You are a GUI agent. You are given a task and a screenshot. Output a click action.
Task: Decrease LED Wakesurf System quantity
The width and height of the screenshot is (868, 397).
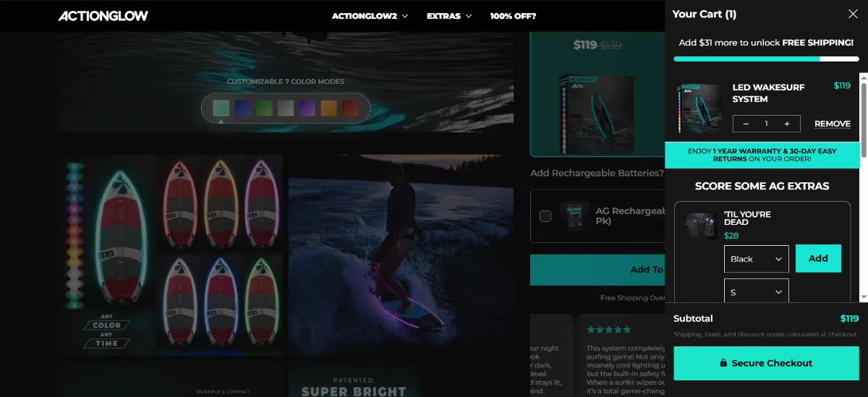point(746,124)
